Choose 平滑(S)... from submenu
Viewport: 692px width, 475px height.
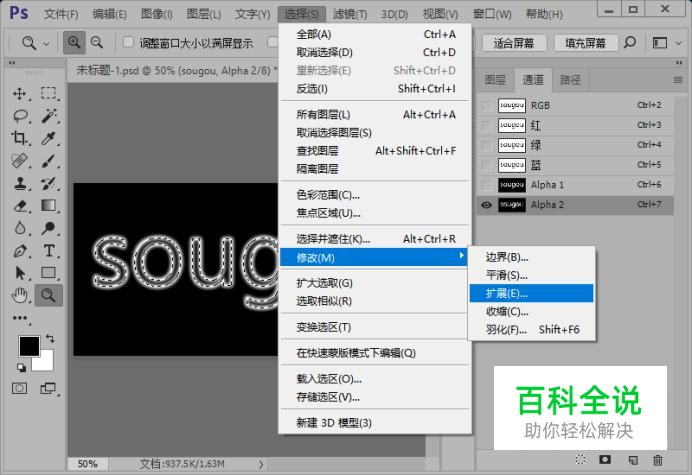tap(531, 275)
